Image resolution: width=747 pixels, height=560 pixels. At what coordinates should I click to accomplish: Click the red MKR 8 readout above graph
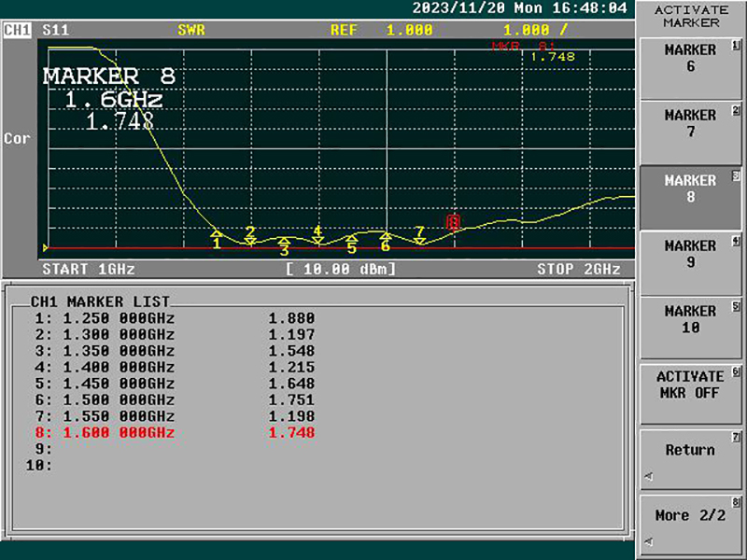click(523, 46)
